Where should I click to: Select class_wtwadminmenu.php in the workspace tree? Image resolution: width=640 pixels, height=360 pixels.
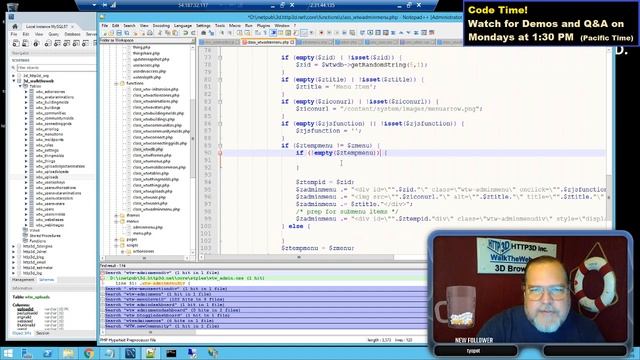[156, 209]
